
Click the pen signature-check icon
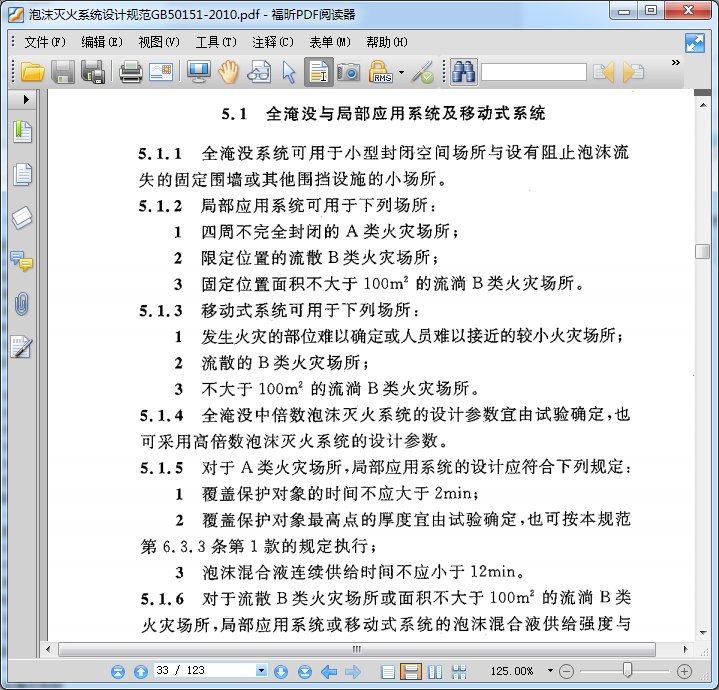click(422, 72)
